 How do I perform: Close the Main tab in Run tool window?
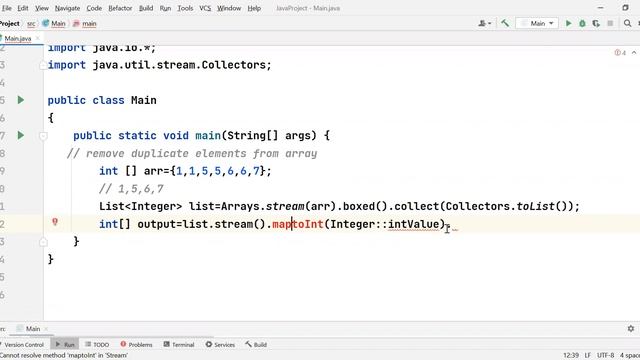46,329
